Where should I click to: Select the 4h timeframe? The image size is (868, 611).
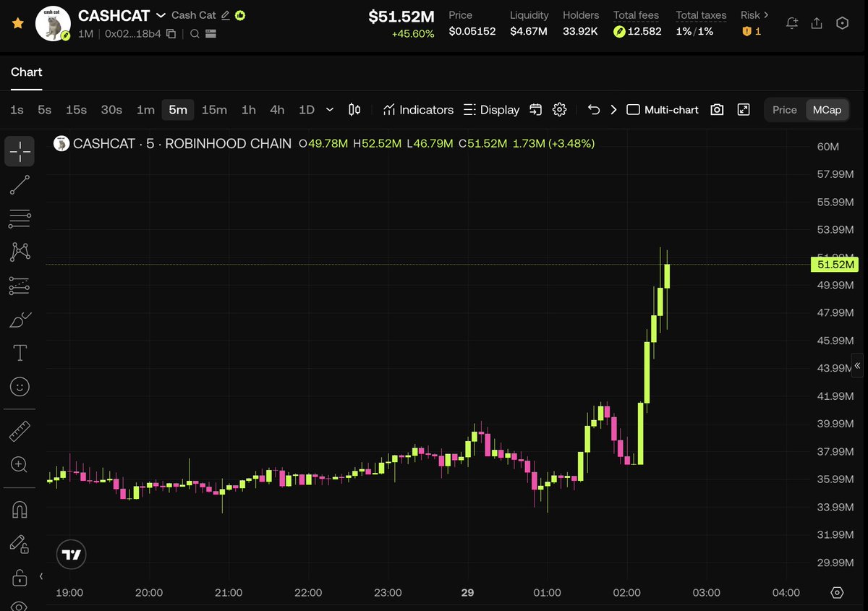click(277, 110)
